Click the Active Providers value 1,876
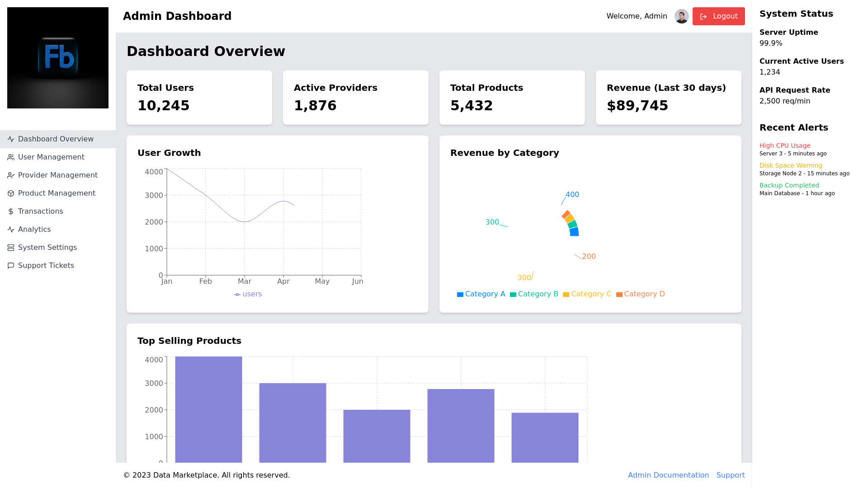This screenshot has height=488, width=868. point(315,106)
